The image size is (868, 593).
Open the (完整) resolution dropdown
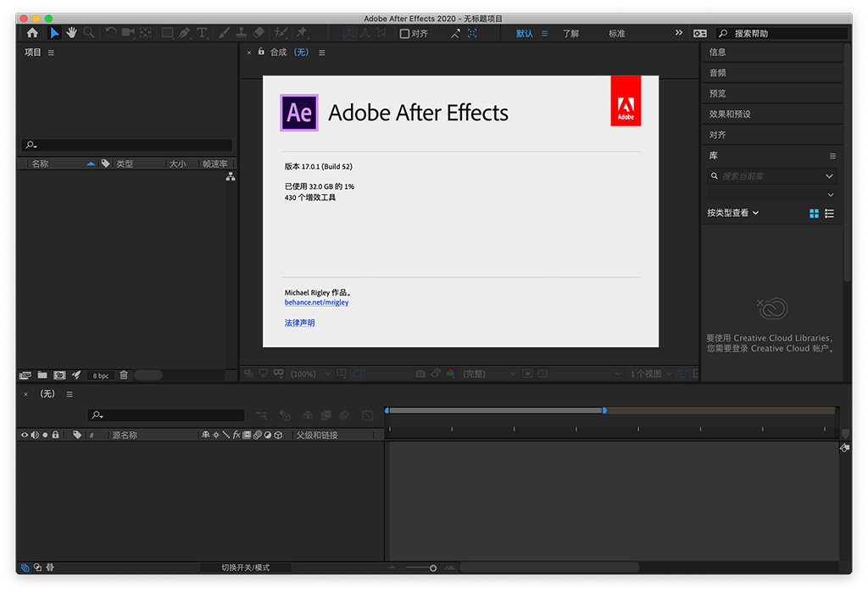pos(489,374)
